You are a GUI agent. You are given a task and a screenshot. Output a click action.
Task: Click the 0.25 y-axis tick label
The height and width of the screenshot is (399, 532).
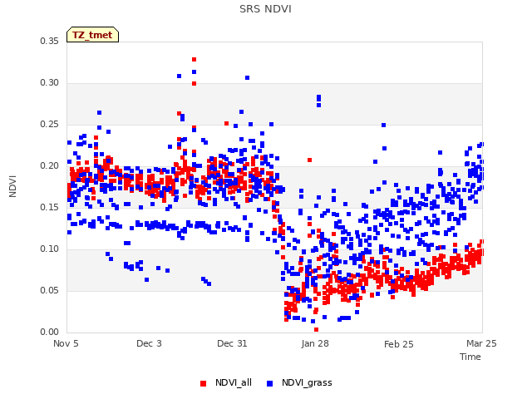tap(49, 124)
